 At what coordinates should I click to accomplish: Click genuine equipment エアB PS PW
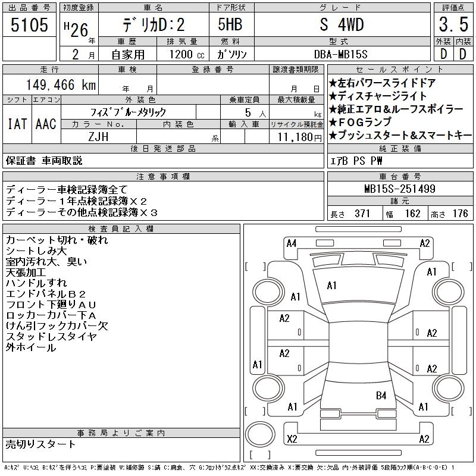[x=356, y=161]
